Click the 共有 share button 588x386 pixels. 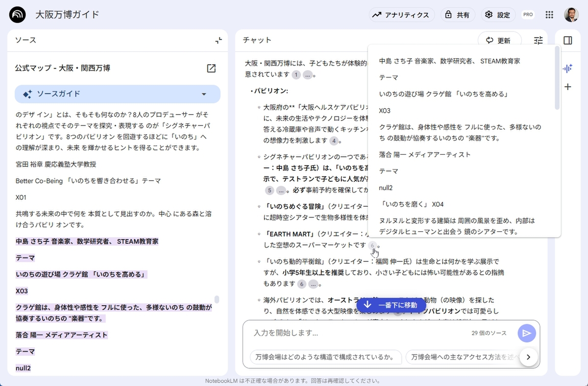(457, 15)
